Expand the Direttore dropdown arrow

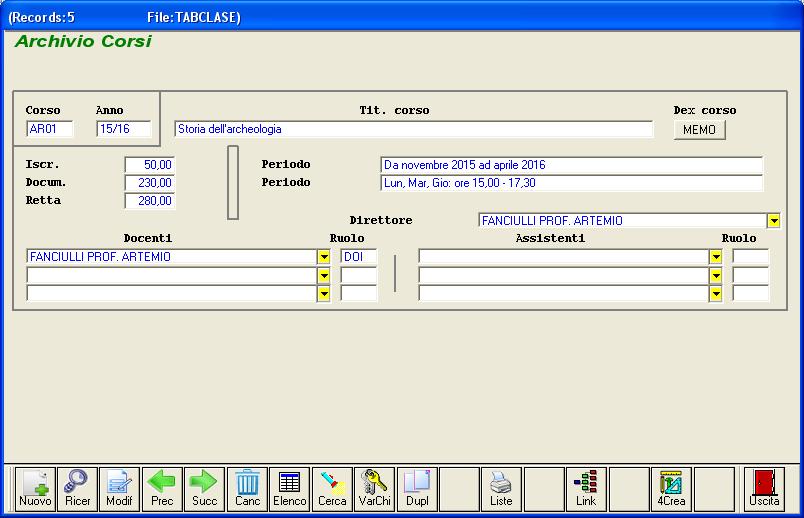(x=774, y=221)
